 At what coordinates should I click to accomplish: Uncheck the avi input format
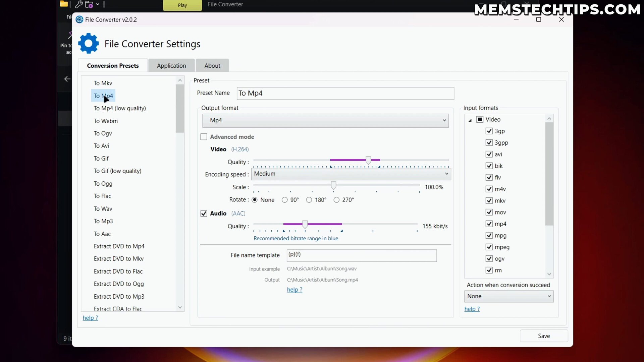click(x=489, y=154)
